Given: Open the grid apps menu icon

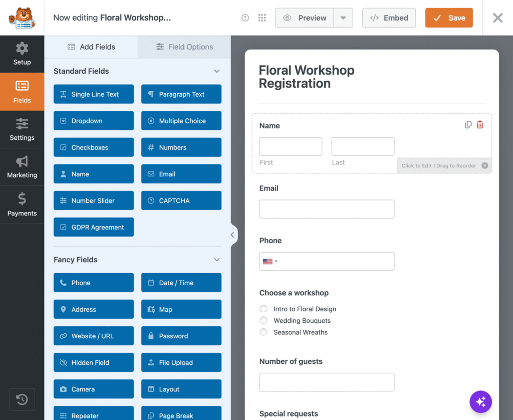Looking at the screenshot, I should [262, 18].
